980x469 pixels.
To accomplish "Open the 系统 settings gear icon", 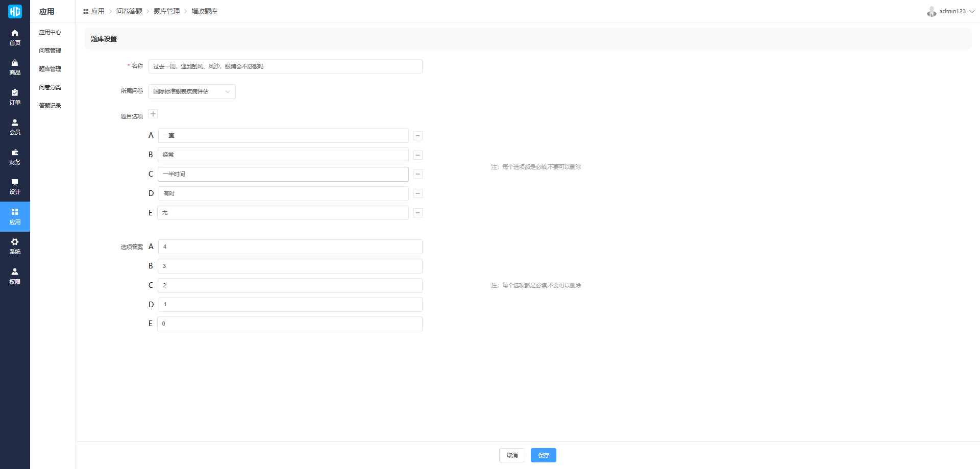I will click(15, 246).
